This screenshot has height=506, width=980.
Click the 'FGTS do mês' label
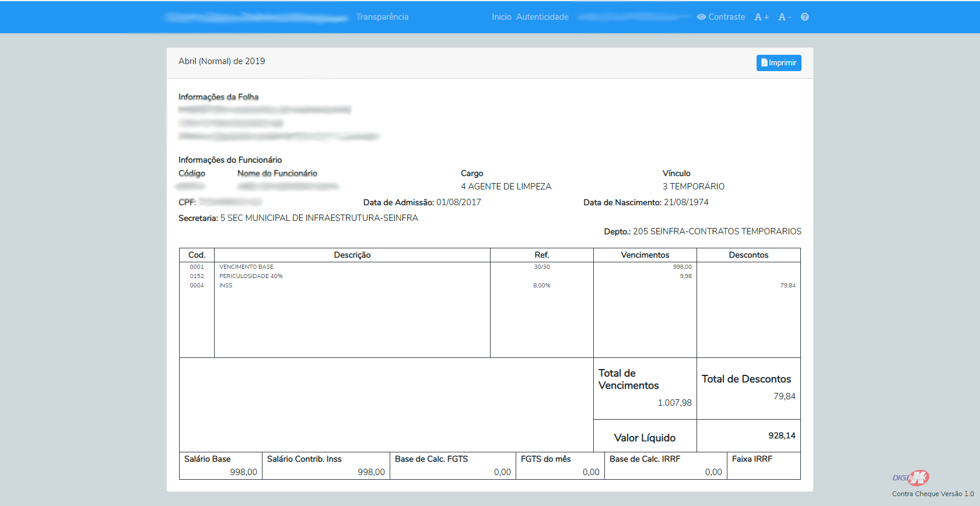[546, 459]
